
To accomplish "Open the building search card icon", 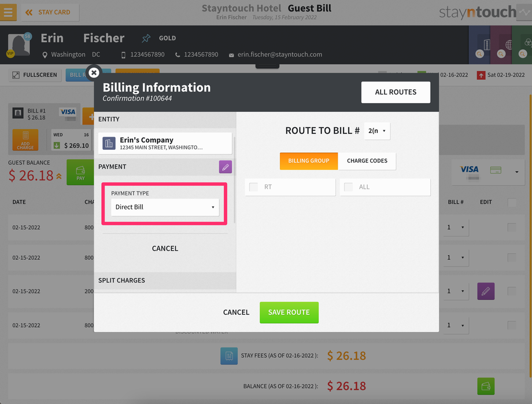I will pos(479,45).
